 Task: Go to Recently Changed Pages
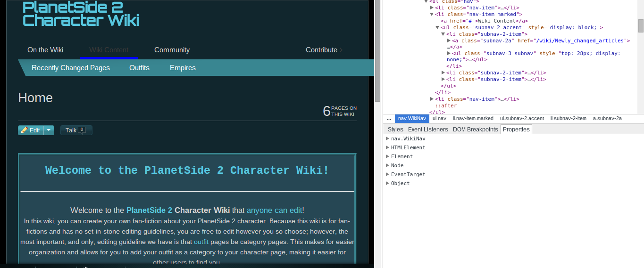pyautogui.click(x=71, y=68)
